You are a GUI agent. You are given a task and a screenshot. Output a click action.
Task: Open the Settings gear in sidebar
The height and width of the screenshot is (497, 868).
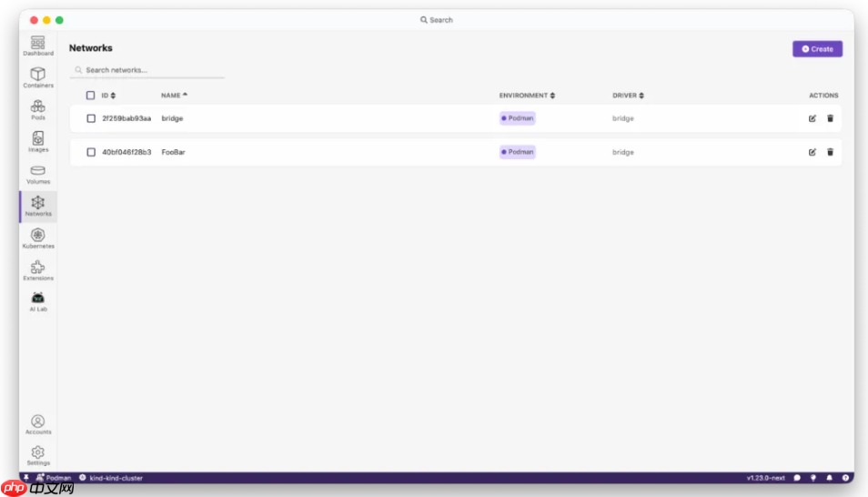[x=38, y=455]
